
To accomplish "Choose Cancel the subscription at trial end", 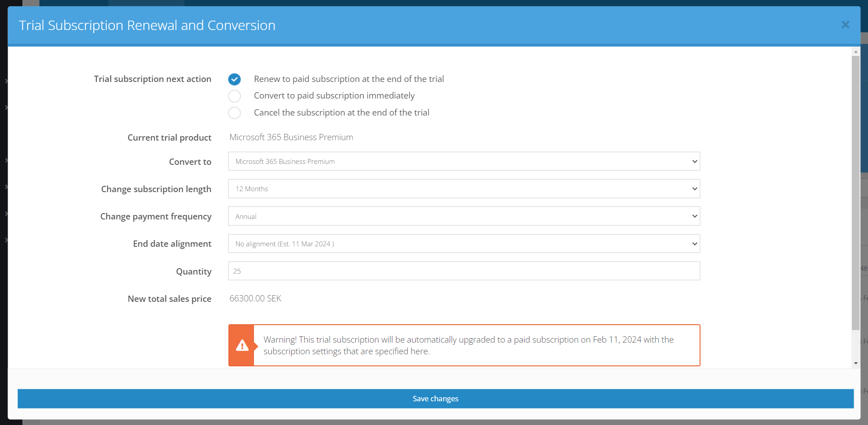I will pyautogui.click(x=234, y=113).
